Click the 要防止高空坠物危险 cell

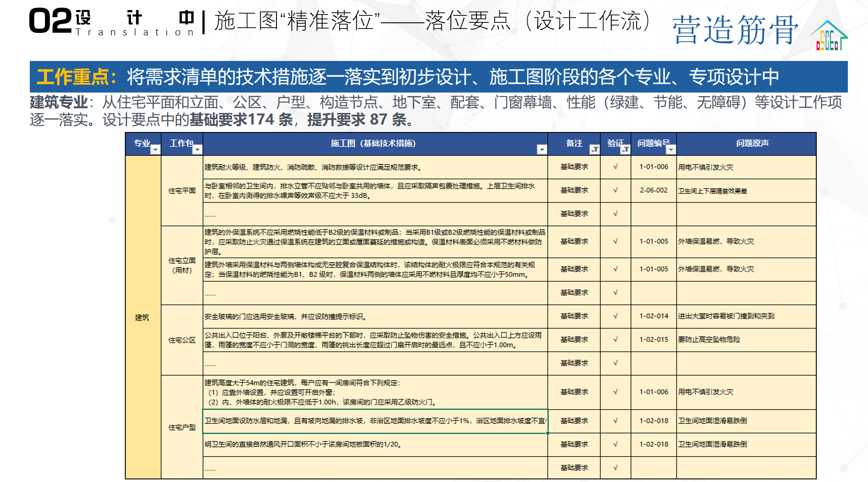[746, 339]
